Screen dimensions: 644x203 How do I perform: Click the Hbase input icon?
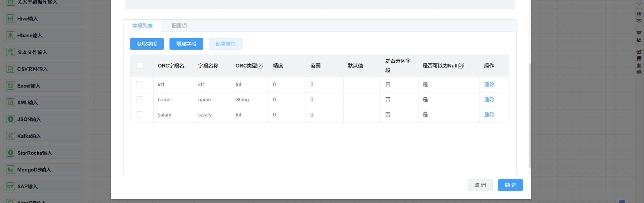[x=10, y=36]
